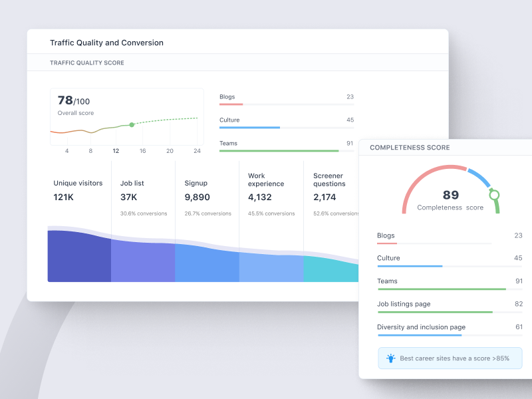
Task: Click the Work experience 4,132 stage
Action: [266, 189]
